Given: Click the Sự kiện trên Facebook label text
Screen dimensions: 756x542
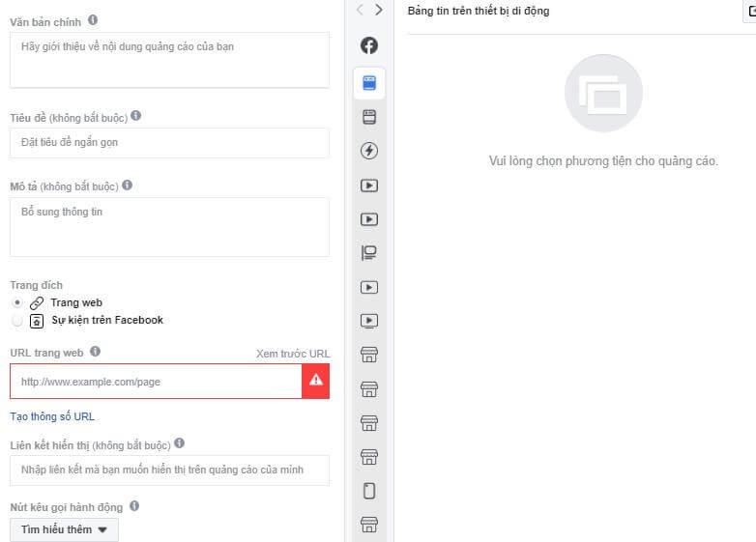Looking at the screenshot, I should [107, 320].
